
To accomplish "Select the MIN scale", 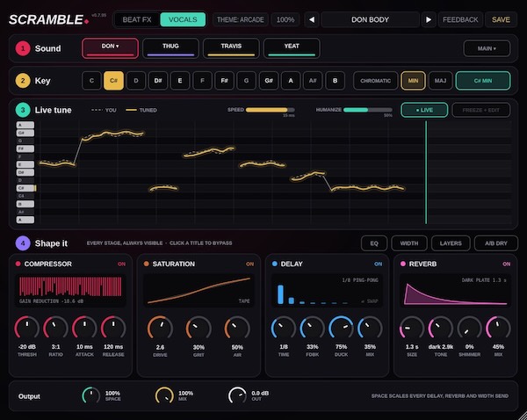I will coord(413,81).
